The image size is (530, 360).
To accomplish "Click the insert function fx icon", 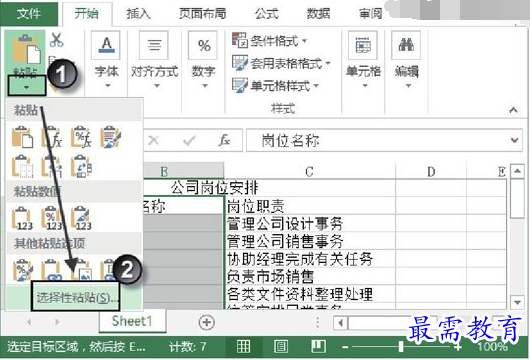I will tap(224, 140).
